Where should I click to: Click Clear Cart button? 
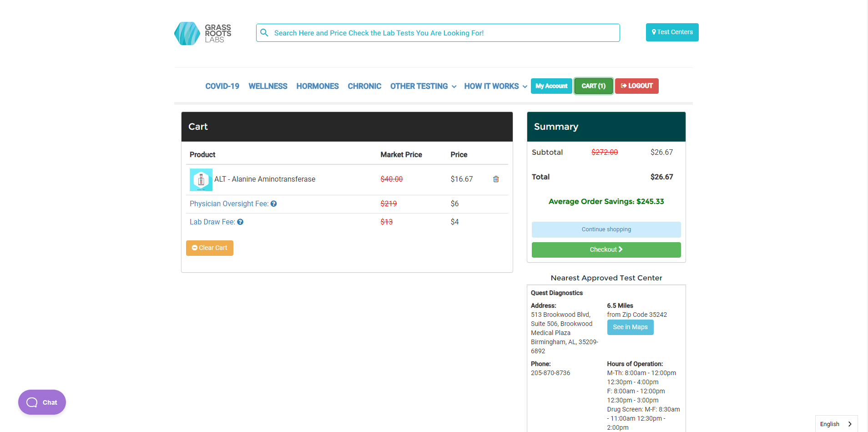(x=210, y=248)
